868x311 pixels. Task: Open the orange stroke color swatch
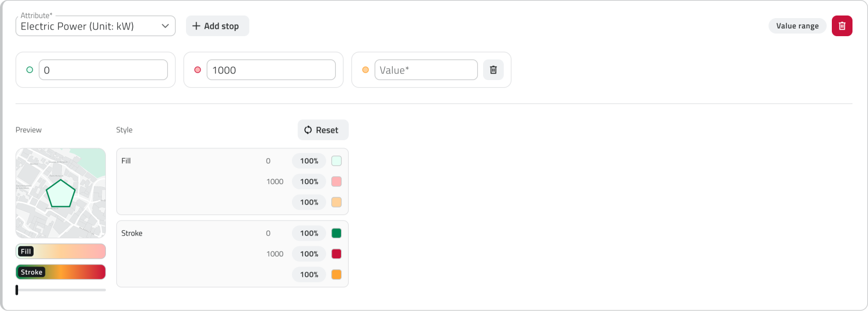click(x=336, y=274)
